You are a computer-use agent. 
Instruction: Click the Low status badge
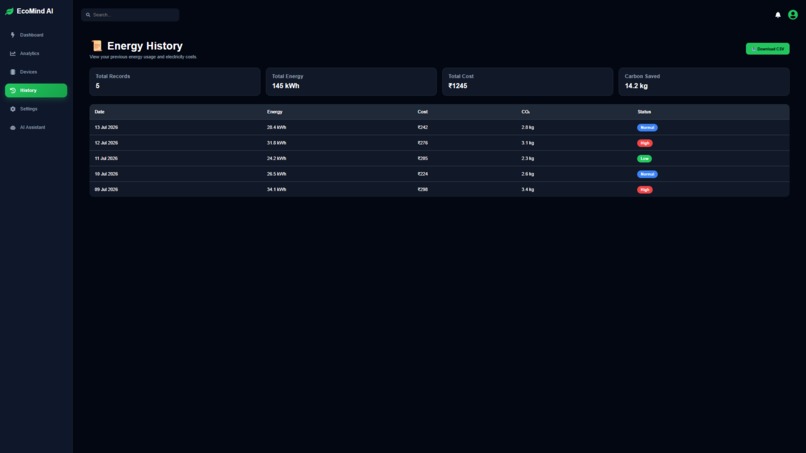click(x=645, y=158)
